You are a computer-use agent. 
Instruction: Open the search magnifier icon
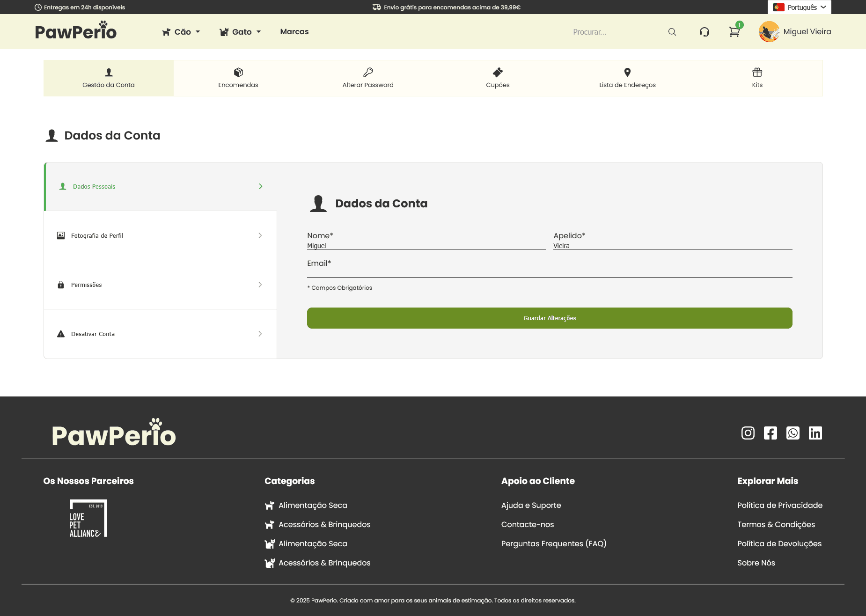click(672, 31)
